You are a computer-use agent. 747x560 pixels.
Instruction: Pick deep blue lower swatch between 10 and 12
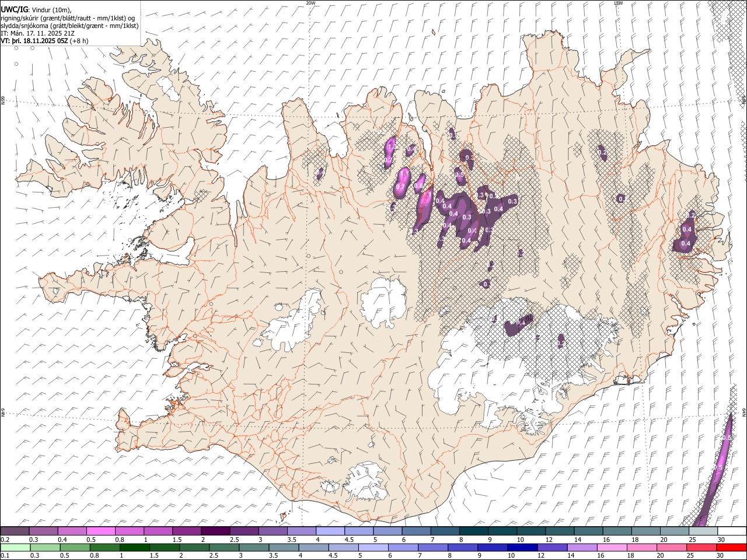click(522, 547)
